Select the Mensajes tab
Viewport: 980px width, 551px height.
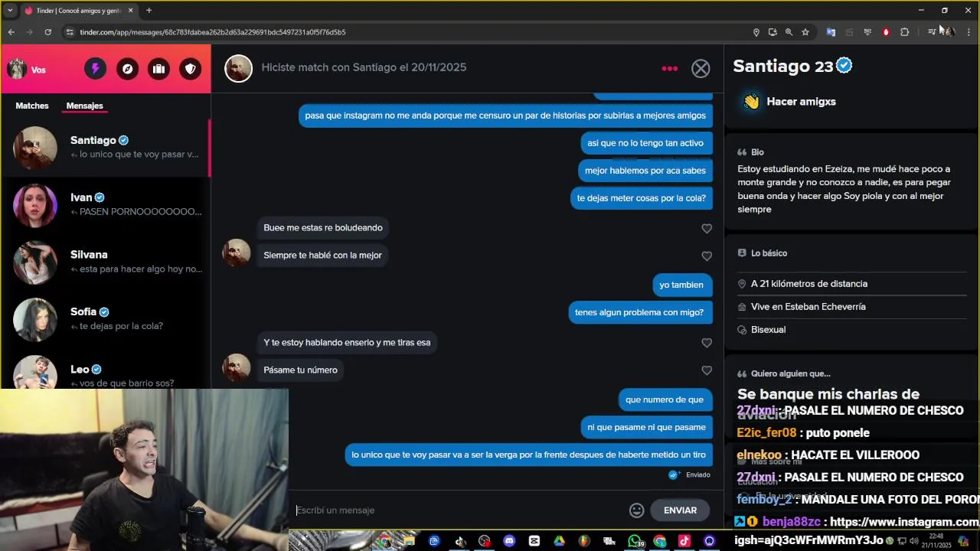point(84,106)
